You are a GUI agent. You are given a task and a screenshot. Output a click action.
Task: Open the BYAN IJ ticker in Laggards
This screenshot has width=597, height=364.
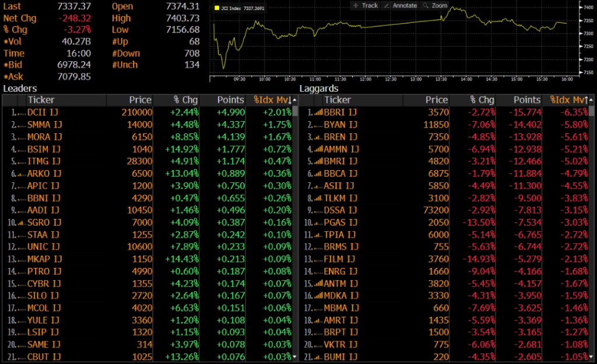(x=340, y=125)
